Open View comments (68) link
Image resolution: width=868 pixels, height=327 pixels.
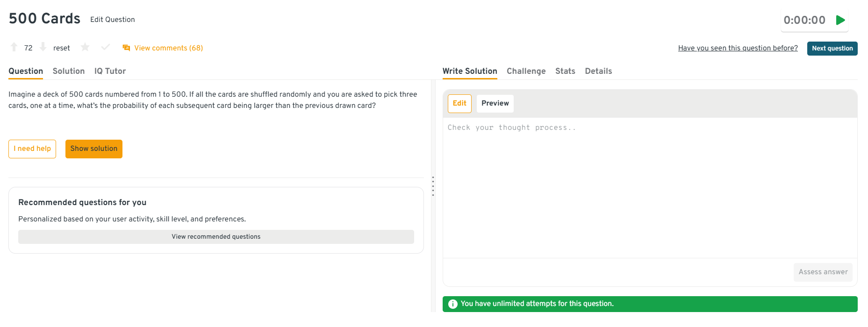tap(168, 48)
